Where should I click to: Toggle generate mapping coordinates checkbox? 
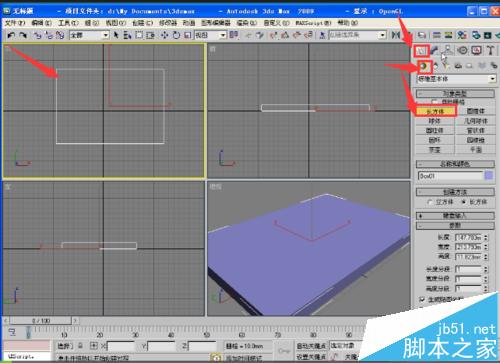tap(422, 299)
